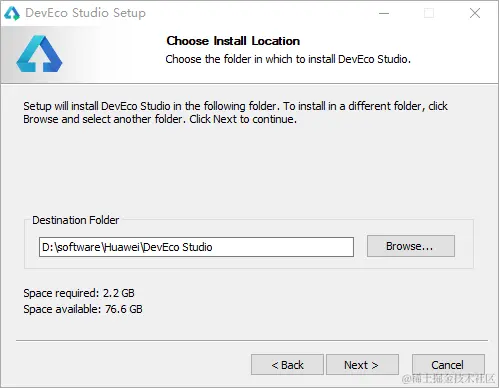
Task: Click the greyed-out maximize window button
Action: (429, 13)
